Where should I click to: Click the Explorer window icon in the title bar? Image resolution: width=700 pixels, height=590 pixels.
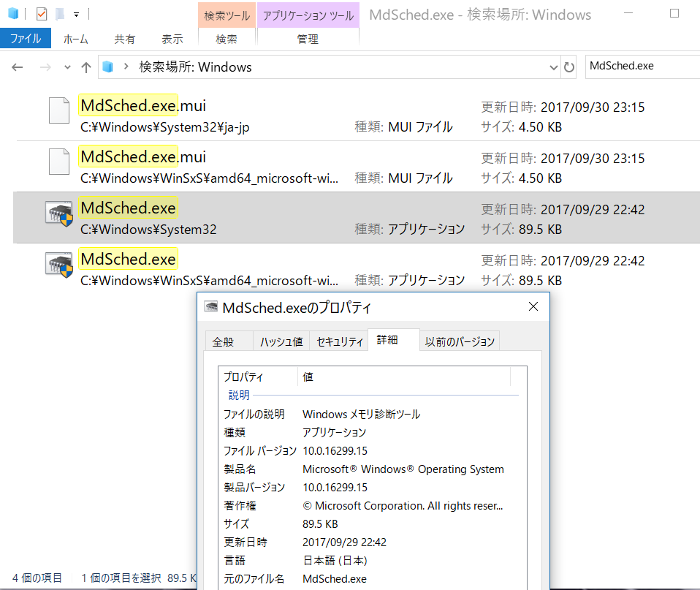pos(13,14)
